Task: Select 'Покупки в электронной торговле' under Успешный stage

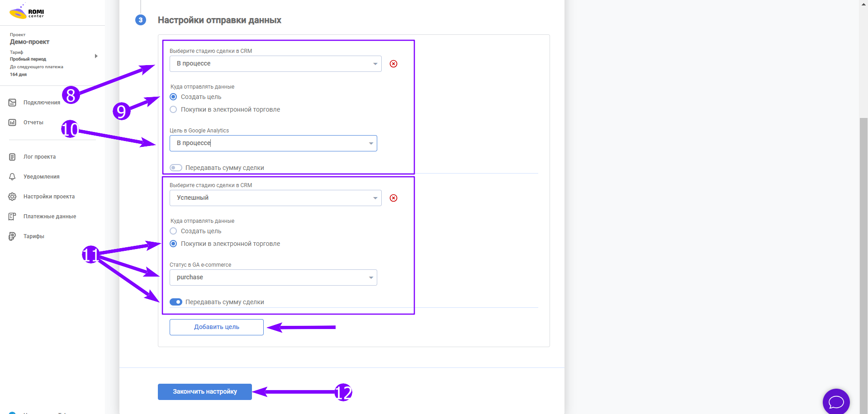Action: tap(173, 244)
